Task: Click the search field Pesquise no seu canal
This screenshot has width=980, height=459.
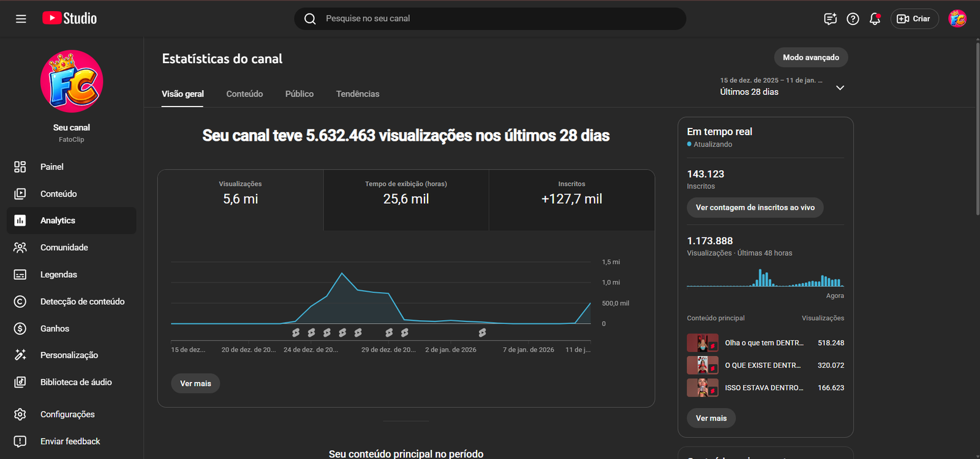Action: click(490, 19)
